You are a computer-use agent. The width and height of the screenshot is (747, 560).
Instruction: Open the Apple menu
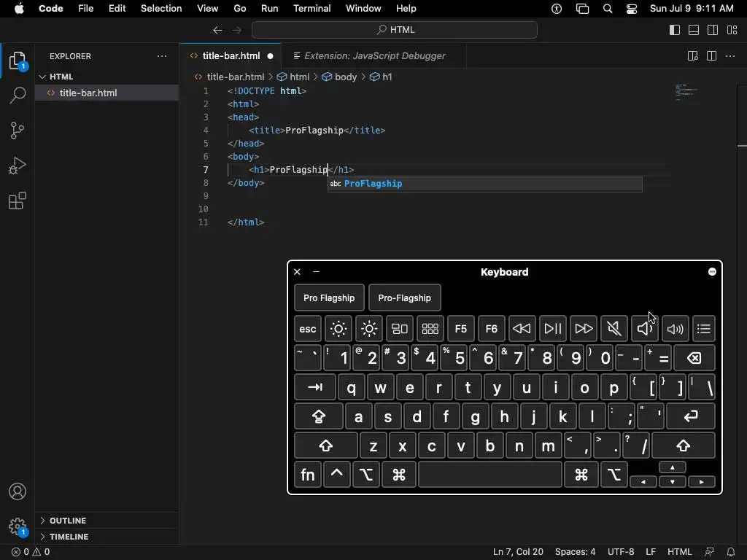[x=19, y=9]
